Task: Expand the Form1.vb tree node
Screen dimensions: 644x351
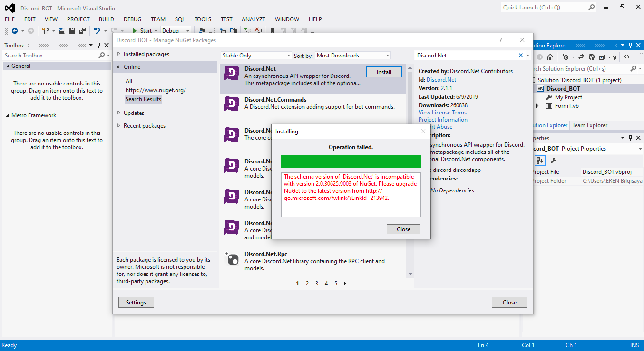Action: click(x=537, y=106)
